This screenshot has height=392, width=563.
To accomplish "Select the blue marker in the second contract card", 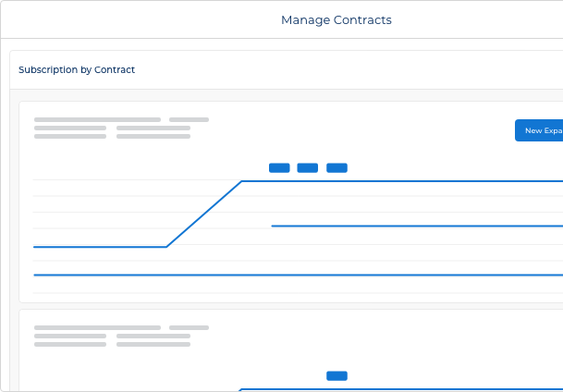I will [x=337, y=375].
